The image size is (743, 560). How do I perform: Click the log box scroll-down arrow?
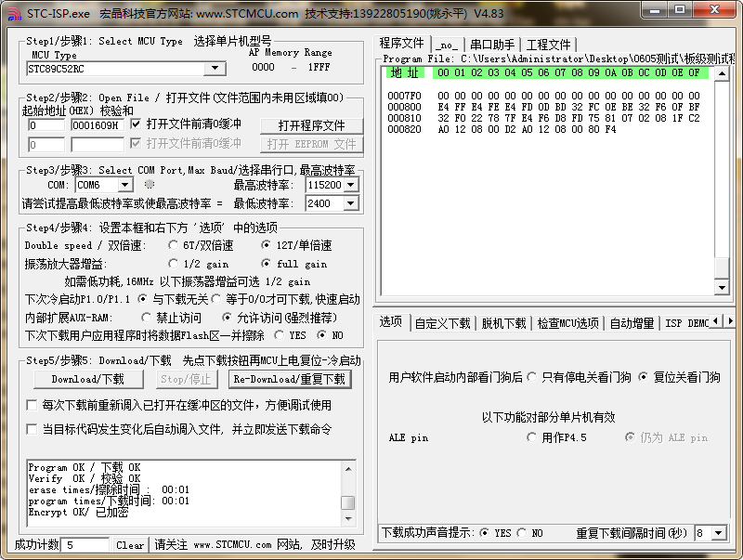click(348, 519)
